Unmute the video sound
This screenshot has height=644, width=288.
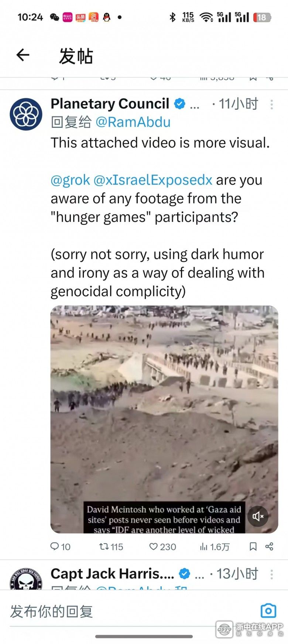click(258, 516)
